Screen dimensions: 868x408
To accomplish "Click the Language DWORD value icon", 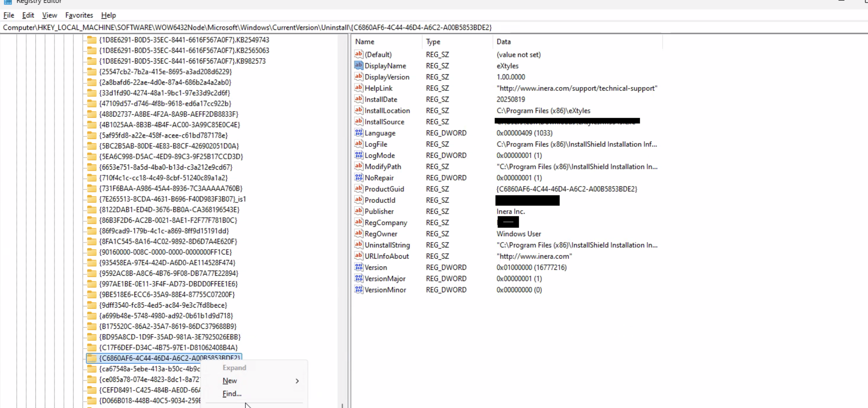I will 359,133.
